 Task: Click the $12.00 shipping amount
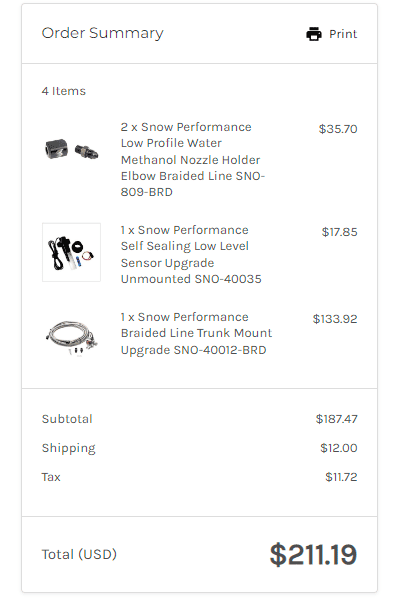coord(339,448)
